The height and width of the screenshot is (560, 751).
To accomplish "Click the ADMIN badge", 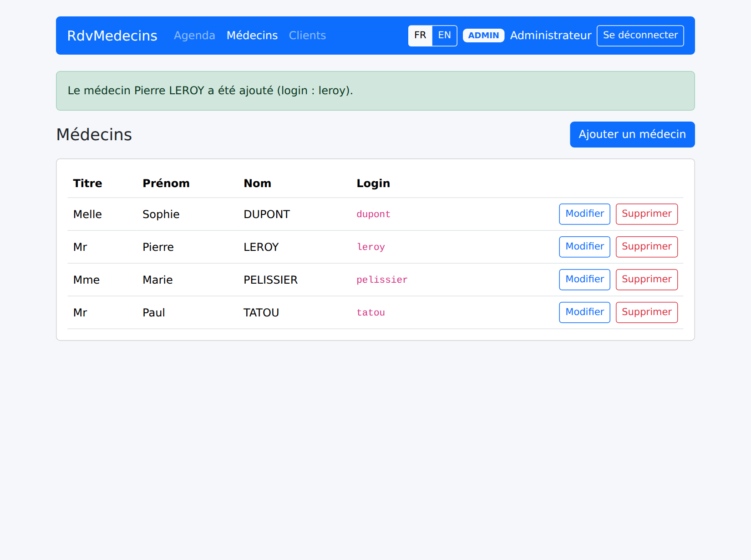I will (x=483, y=36).
